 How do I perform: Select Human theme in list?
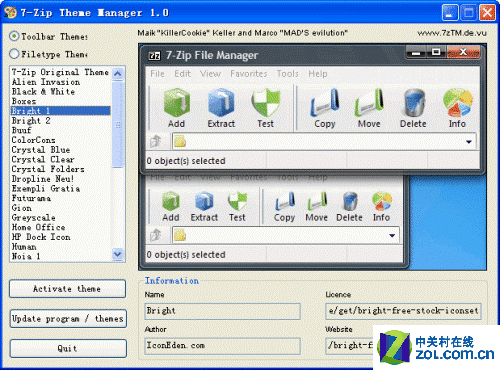coord(60,247)
